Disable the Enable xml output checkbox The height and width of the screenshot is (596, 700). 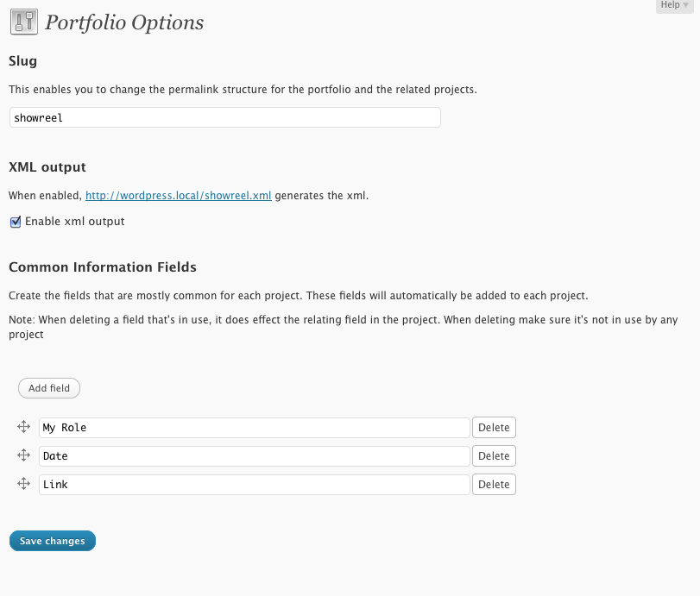(x=16, y=222)
